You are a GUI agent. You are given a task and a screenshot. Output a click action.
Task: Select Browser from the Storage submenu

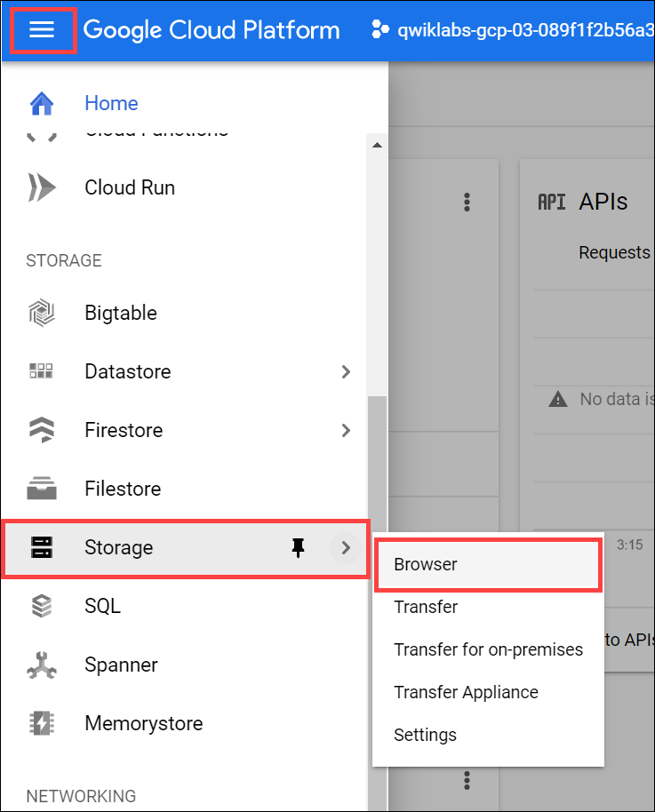(x=489, y=564)
